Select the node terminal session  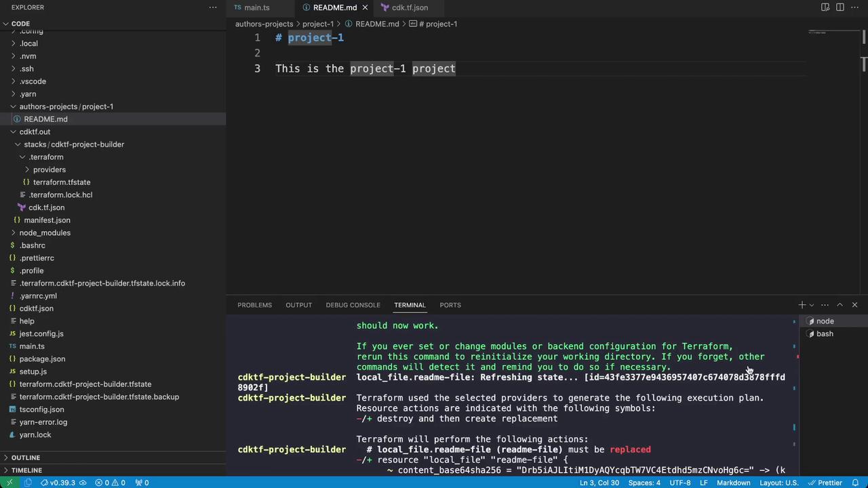833,321
